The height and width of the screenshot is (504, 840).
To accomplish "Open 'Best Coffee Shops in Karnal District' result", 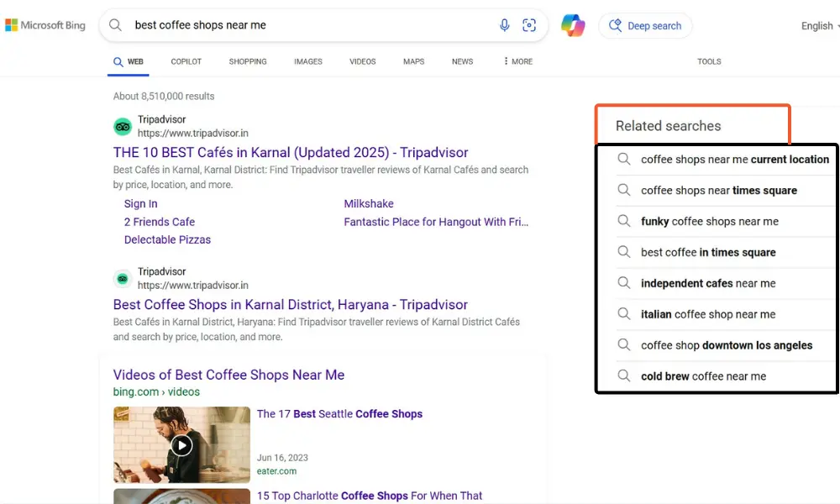I will pos(291,305).
